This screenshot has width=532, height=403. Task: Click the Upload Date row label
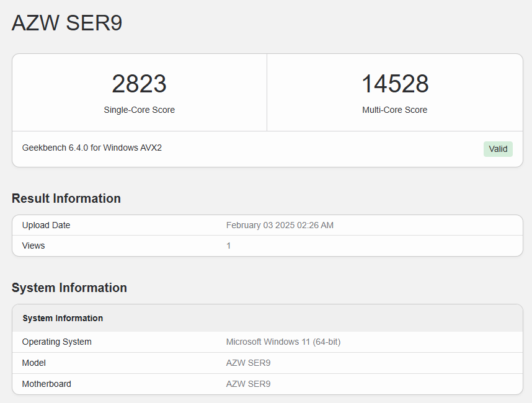click(x=46, y=225)
